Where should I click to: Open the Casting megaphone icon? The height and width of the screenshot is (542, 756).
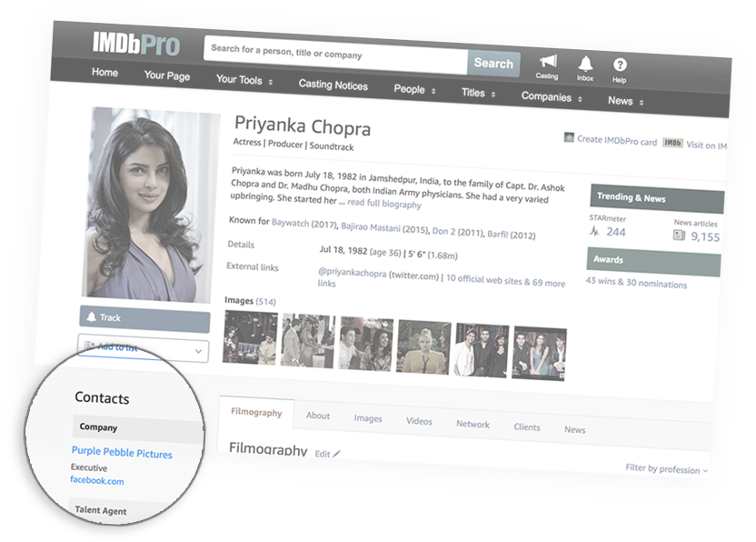point(548,62)
